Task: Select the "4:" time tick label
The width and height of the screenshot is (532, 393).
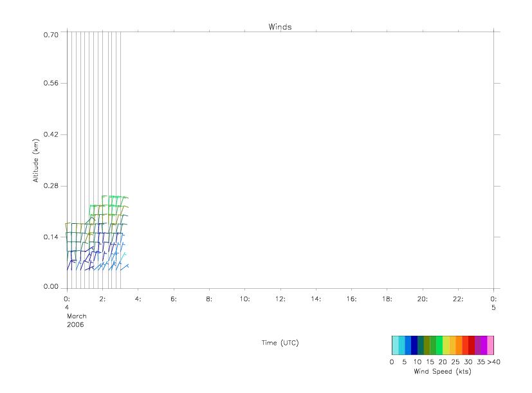Action: point(138,299)
